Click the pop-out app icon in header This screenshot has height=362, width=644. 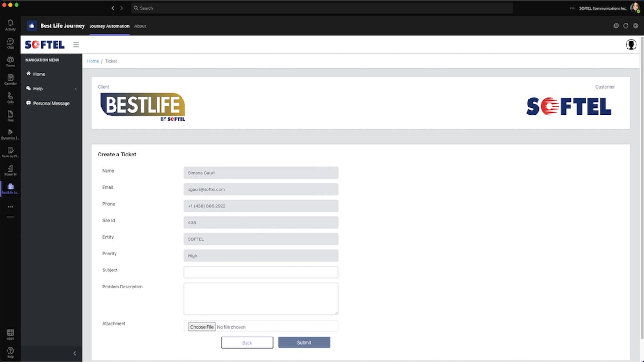coord(616,26)
